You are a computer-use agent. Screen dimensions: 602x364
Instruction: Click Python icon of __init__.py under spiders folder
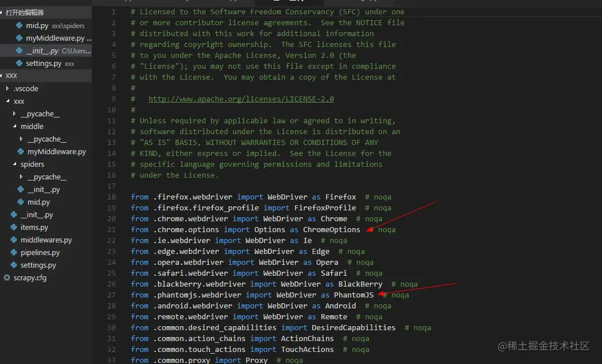[x=21, y=190]
